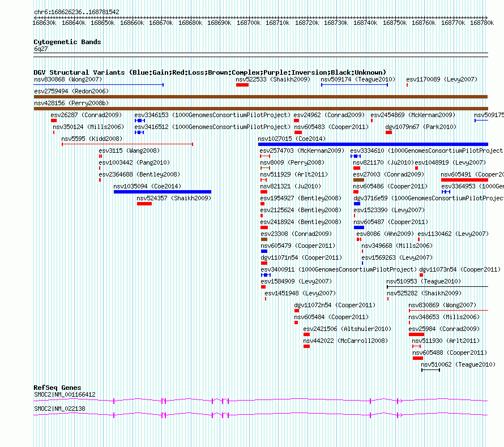
Task: Click esv1048919 (Levy2007) label
Action: [450, 162]
